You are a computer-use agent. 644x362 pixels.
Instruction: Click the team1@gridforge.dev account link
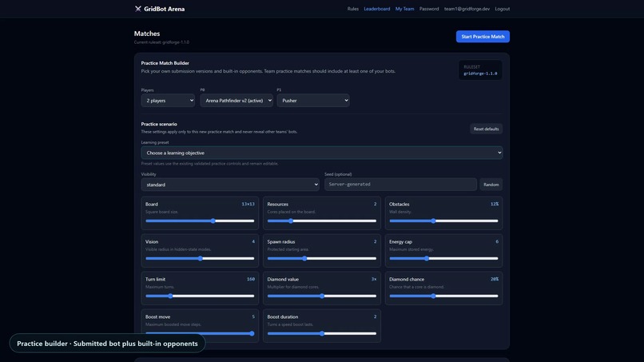467,9
